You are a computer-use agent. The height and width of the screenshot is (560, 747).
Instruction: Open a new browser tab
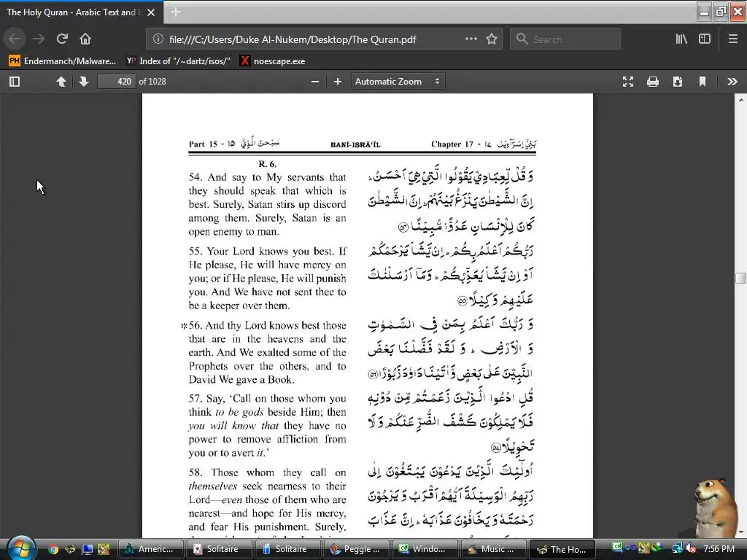(x=176, y=12)
